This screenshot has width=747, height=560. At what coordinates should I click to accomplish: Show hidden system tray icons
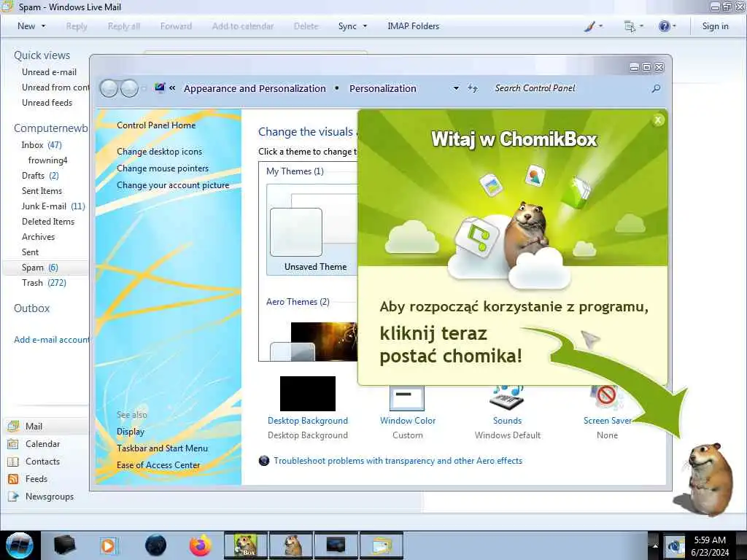[x=654, y=546]
